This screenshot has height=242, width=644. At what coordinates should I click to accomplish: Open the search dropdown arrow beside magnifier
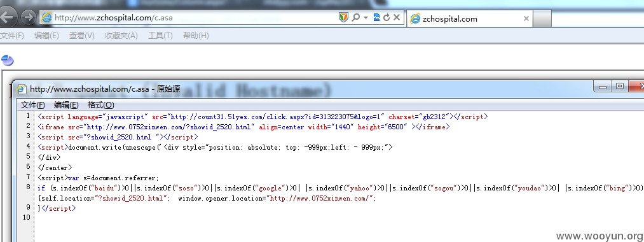(x=366, y=18)
